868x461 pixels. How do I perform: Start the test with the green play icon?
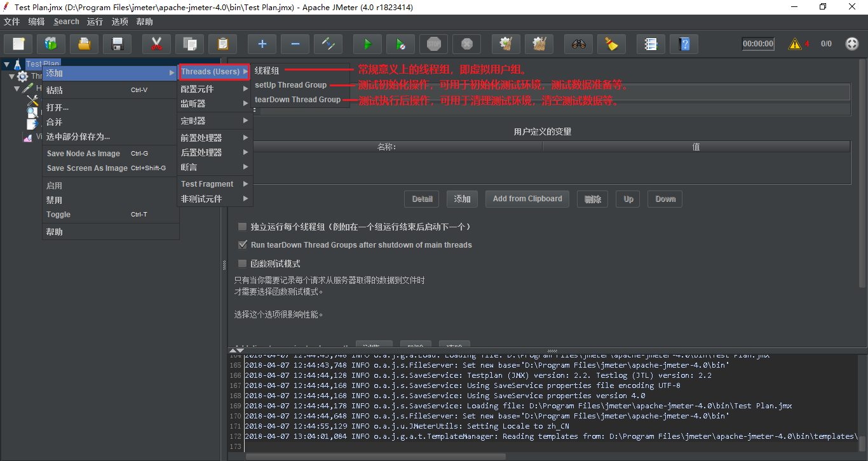coord(367,44)
